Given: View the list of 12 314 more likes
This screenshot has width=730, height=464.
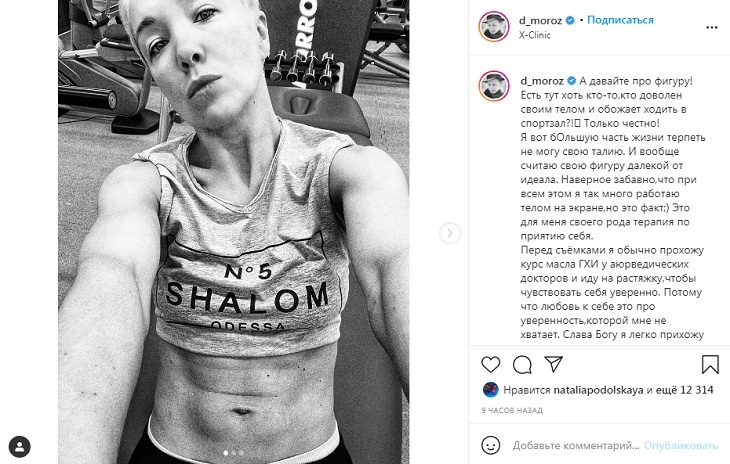Looking at the screenshot, I should (x=684, y=390).
